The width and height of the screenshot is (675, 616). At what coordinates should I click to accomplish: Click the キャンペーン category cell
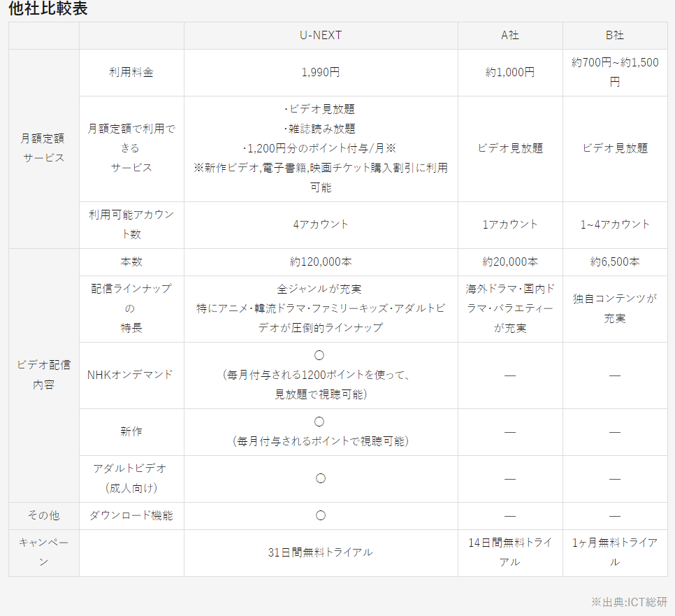click(44, 552)
